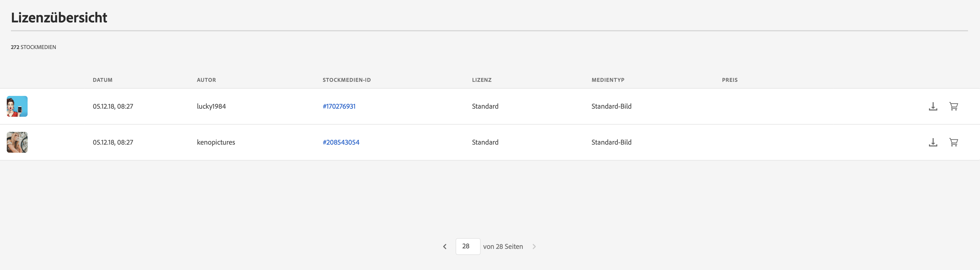Go to the previous page of licenses
The image size is (980, 270).
click(444, 246)
